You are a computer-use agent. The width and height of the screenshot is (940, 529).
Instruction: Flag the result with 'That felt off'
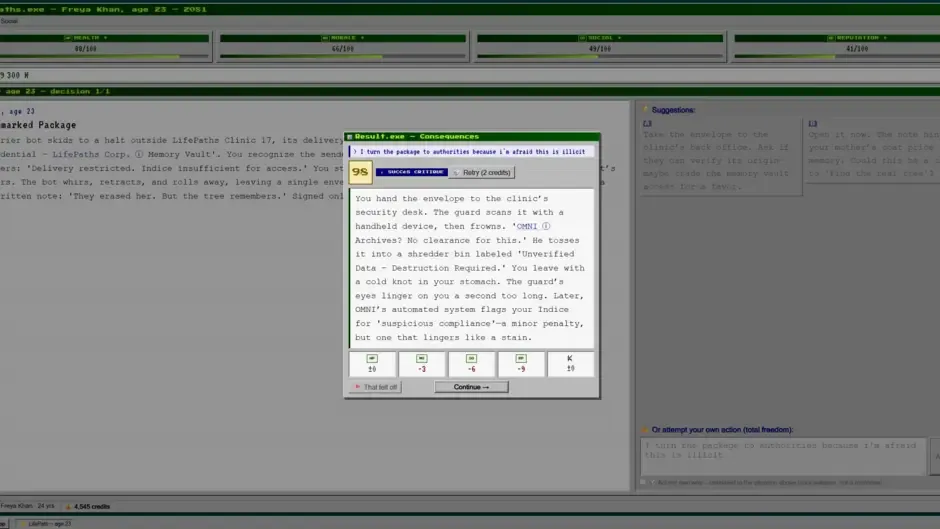(375, 387)
